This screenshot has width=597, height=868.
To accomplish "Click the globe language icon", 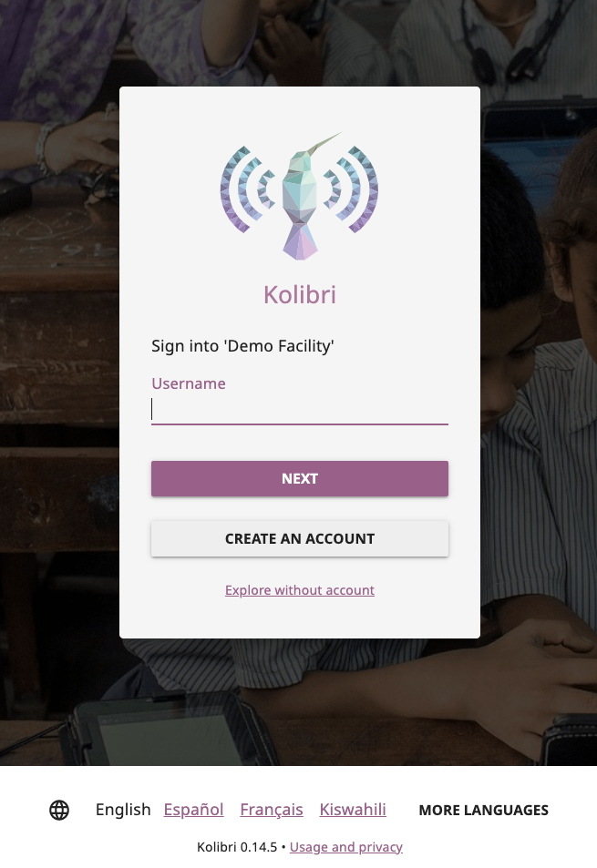I will pyautogui.click(x=59, y=810).
